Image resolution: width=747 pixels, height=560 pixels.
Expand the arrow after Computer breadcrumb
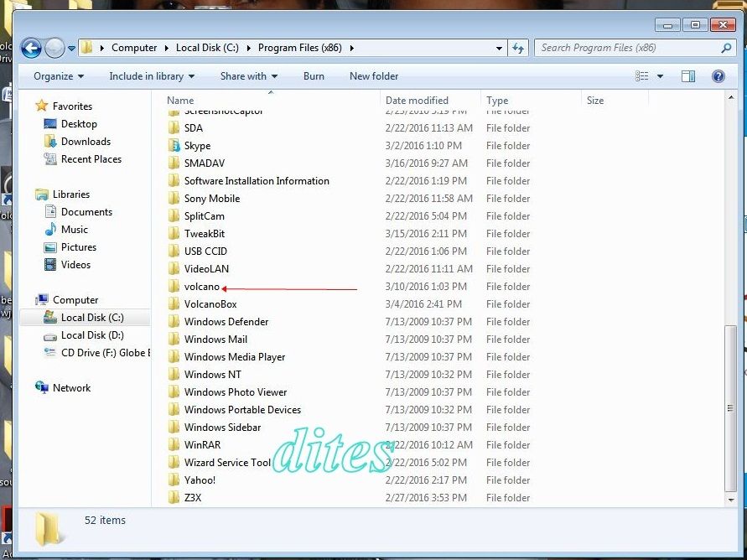click(166, 48)
